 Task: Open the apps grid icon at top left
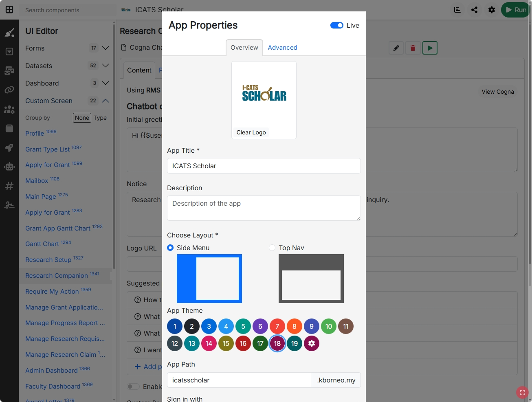(9, 9)
